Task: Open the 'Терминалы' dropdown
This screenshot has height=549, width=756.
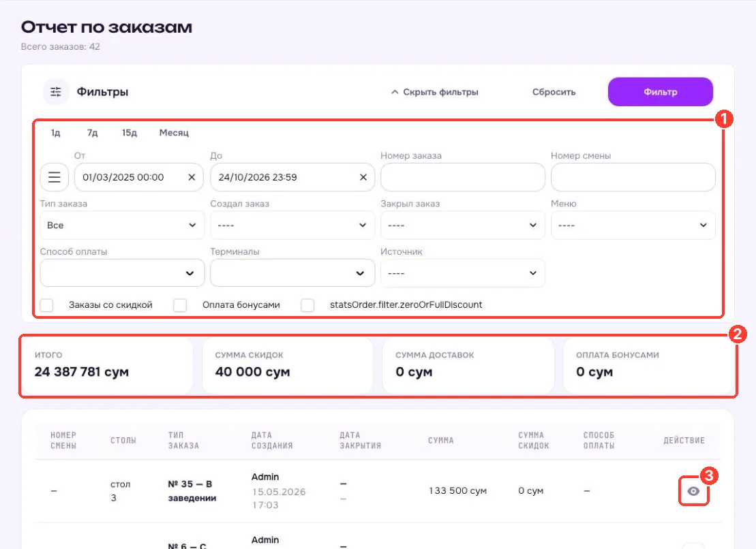Action: [x=292, y=273]
